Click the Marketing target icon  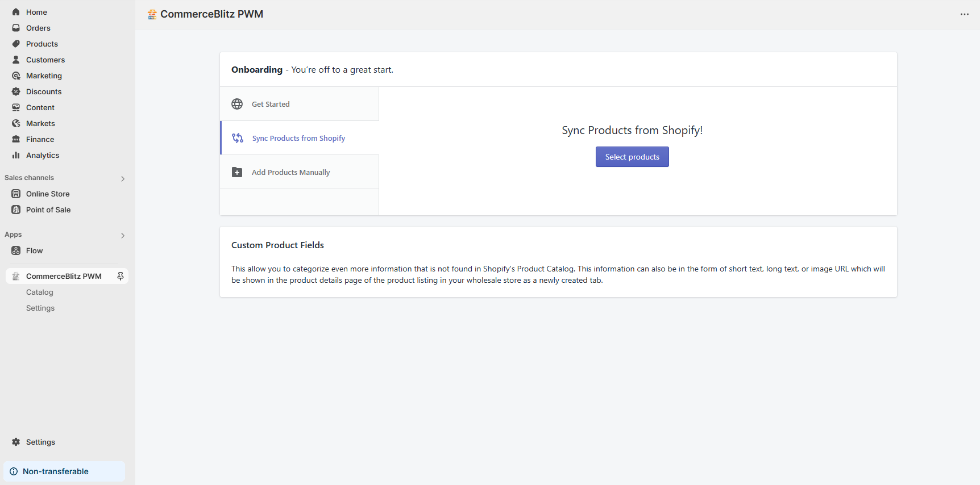(16, 76)
